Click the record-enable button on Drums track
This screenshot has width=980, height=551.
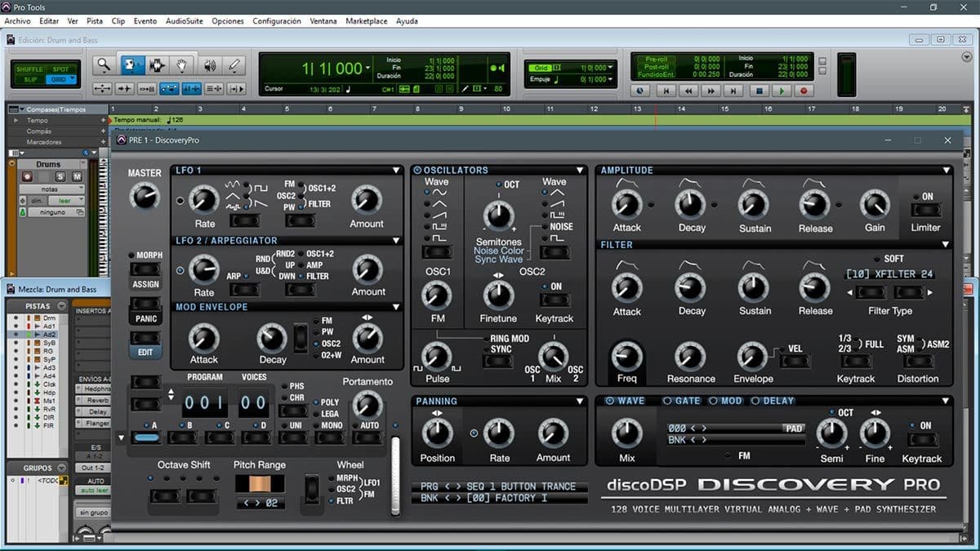28,176
